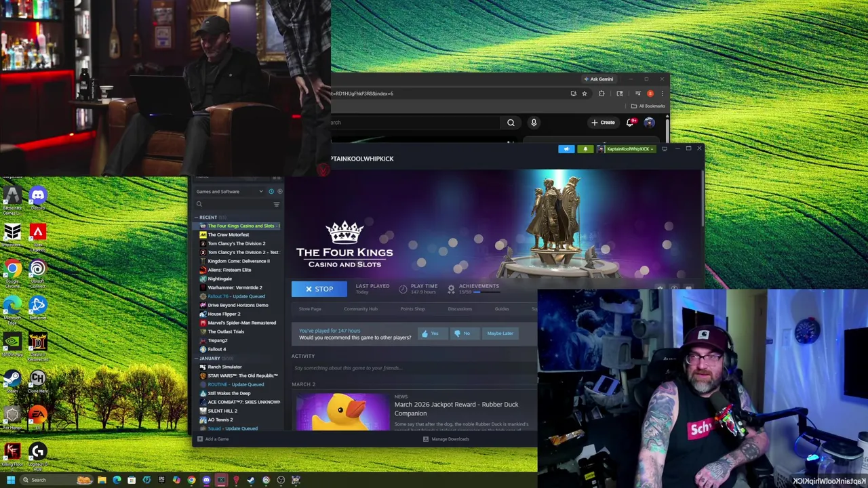This screenshot has width=868, height=488.
Task: Open Discussions tab
Action: point(460,309)
